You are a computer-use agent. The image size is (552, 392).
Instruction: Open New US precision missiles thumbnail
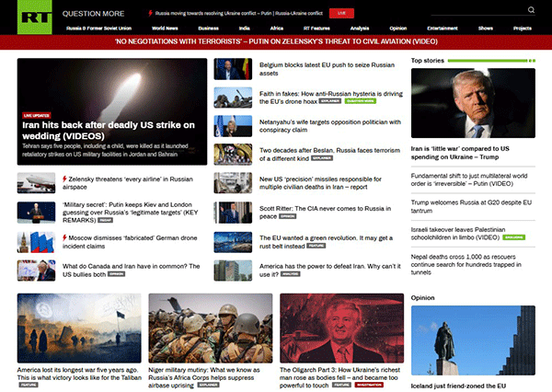click(x=233, y=183)
